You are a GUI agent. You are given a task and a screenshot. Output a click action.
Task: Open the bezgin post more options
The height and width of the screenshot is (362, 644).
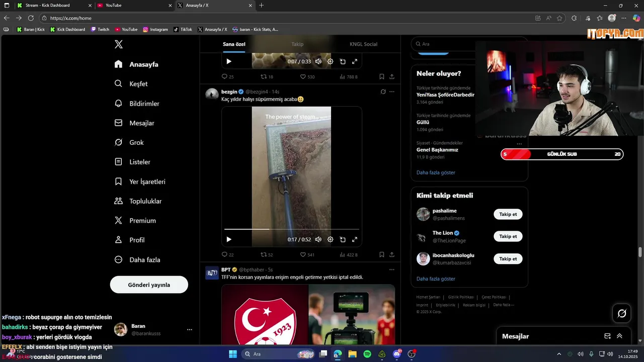(392, 92)
